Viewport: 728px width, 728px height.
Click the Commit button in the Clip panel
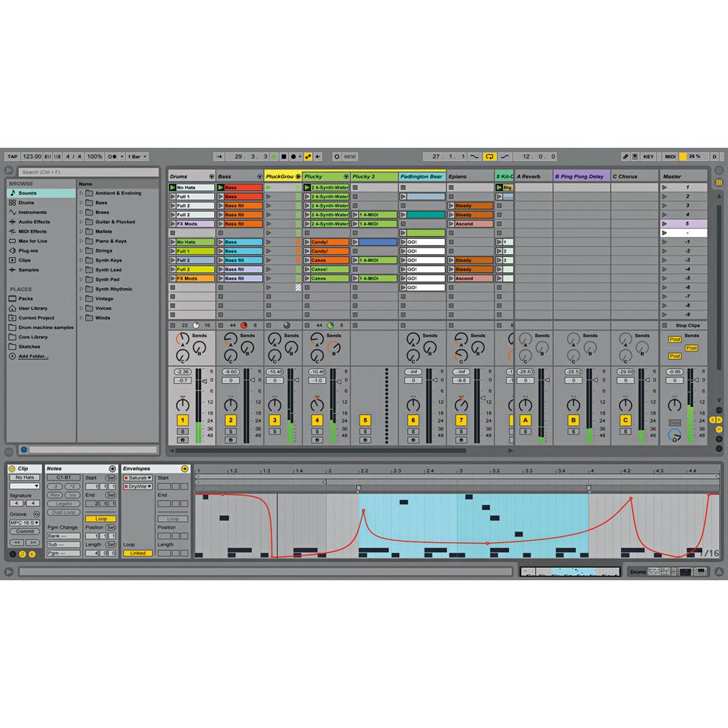pos(25,531)
